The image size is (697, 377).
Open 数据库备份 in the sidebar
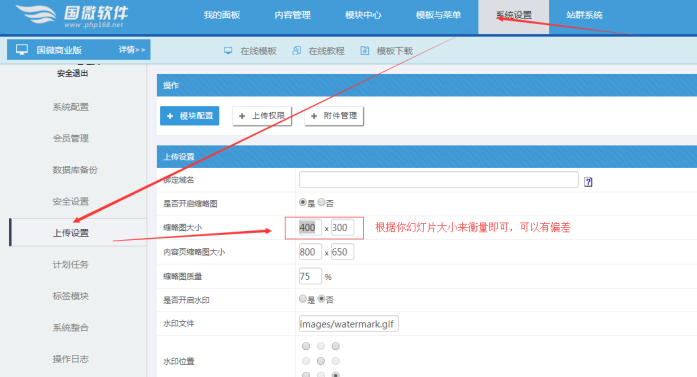tap(75, 170)
